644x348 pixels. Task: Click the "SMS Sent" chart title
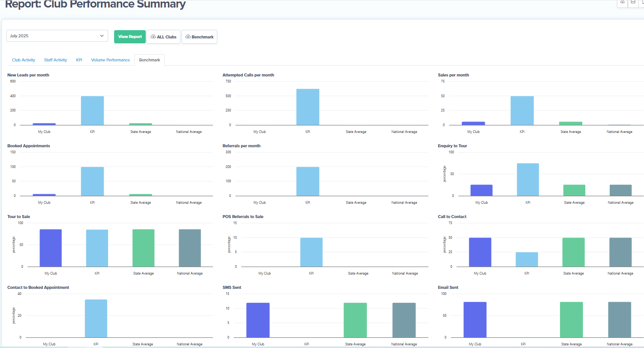(x=232, y=287)
